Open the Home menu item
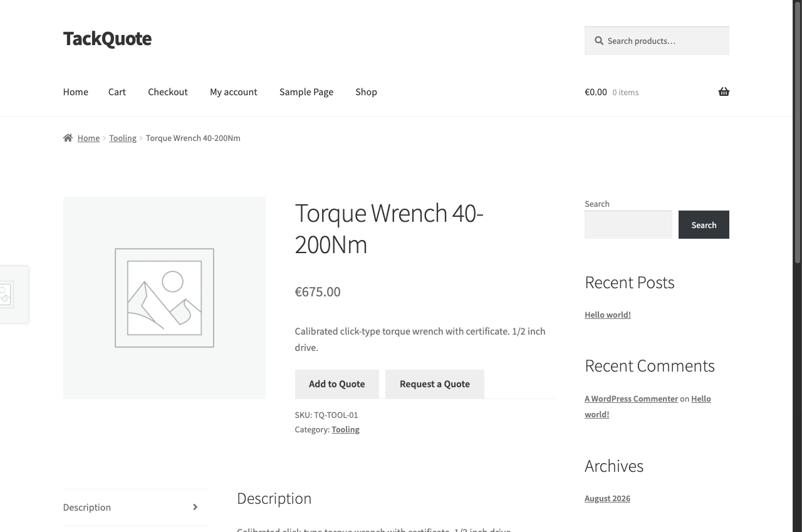This screenshot has height=532, width=802. tap(75, 92)
